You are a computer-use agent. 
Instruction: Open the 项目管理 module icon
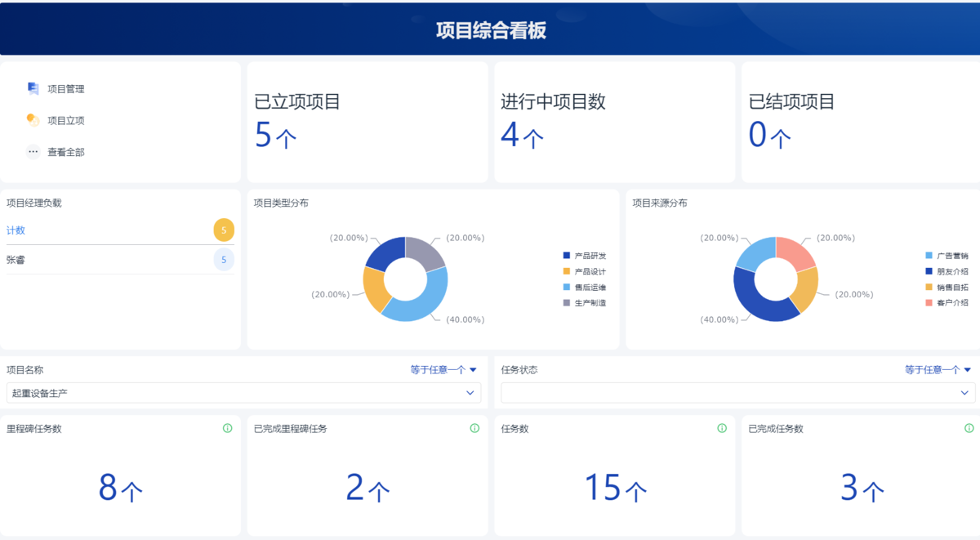coord(33,88)
